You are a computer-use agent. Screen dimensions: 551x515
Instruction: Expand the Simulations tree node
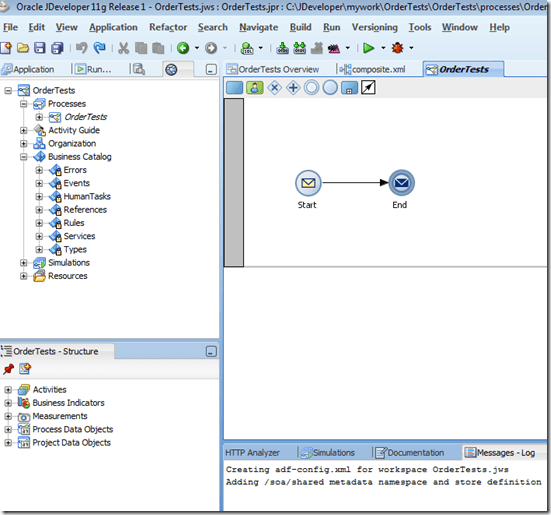point(24,263)
